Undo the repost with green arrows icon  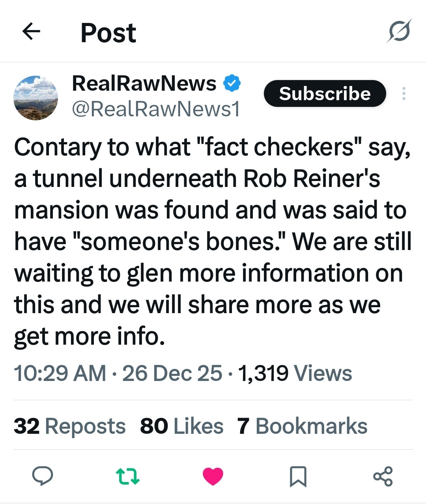point(128,476)
